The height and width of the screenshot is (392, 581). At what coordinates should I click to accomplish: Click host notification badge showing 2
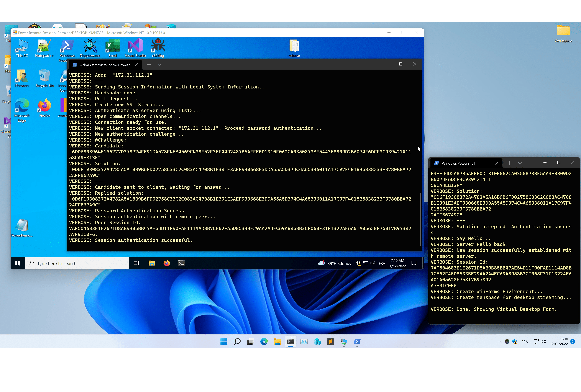pos(573,341)
